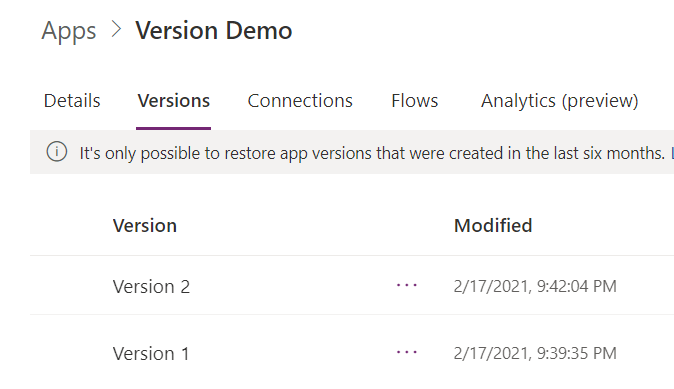Image resolution: width=674 pixels, height=389 pixels.
Task: Open the Connections tab
Action: tap(300, 101)
